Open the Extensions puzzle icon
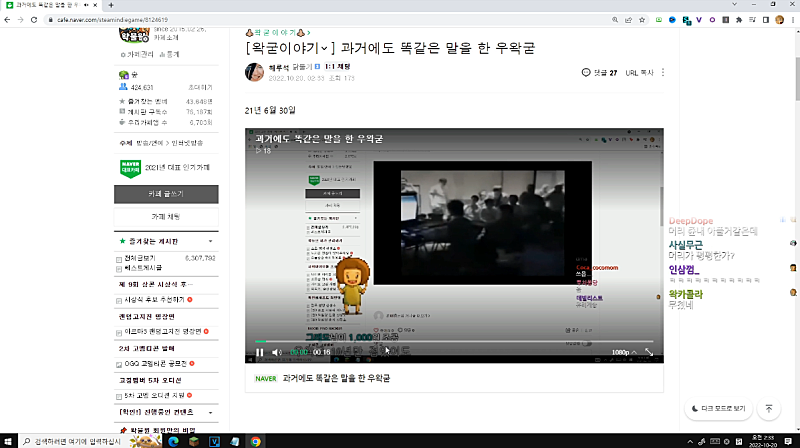This screenshot has width=800, height=448. click(x=739, y=20)
